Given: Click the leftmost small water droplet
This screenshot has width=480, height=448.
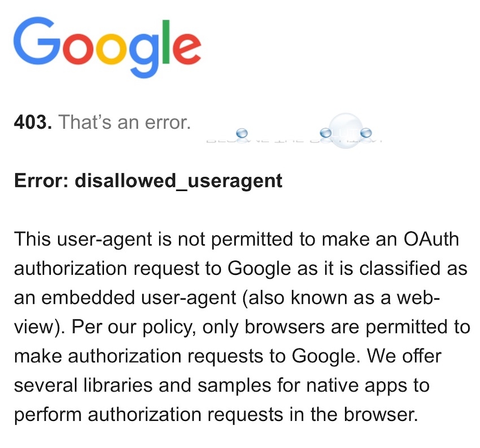Looking at the screenshot, I should pos(242,133).
